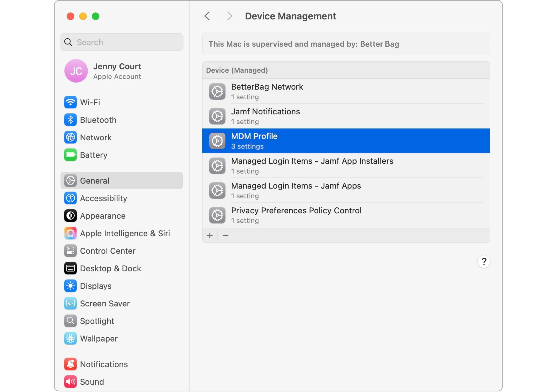557x392 pixels.
Task: Click the Desktop & Dock sidebar label
Action: click(x=110, y=268)
